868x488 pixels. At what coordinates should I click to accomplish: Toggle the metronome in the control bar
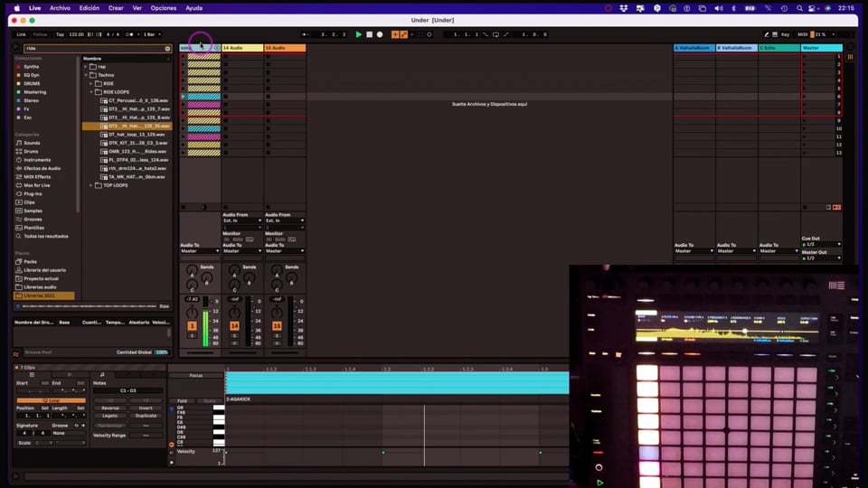pyautogui.click(x=129, y=34)
